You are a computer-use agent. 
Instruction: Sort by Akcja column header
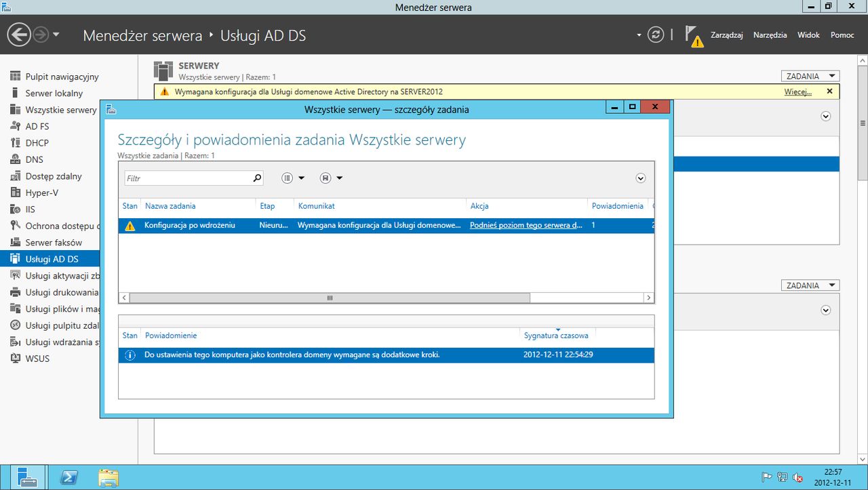pos(479,206)
